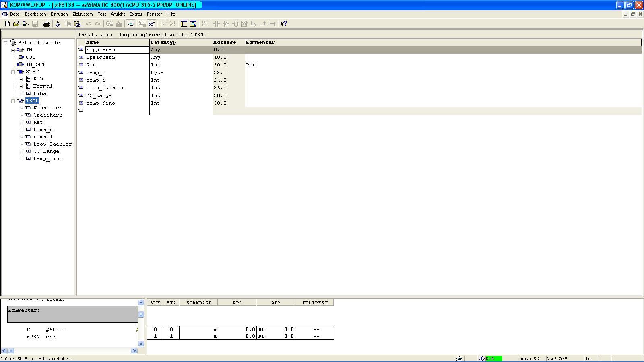This screenshot has width=644, height=362.
Task: Click the Speichern row name cell
Action: pyautogui.click(x=117, y=57)
